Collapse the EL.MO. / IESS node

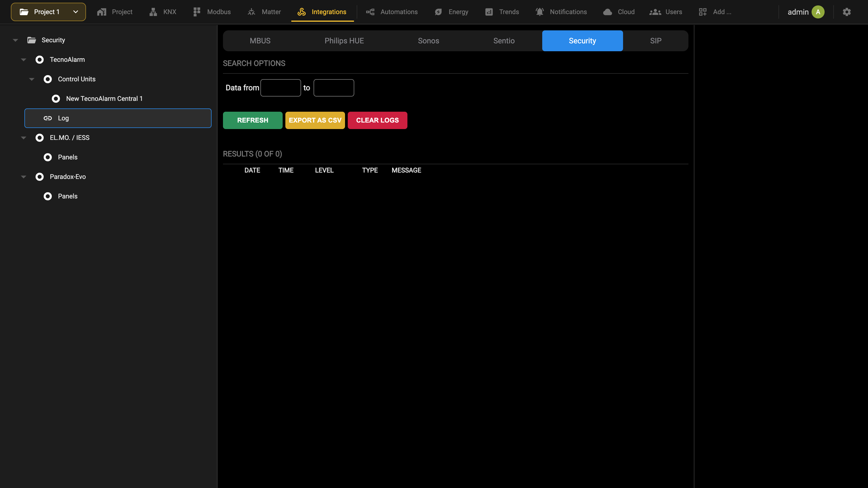click(x=24, y=138)
